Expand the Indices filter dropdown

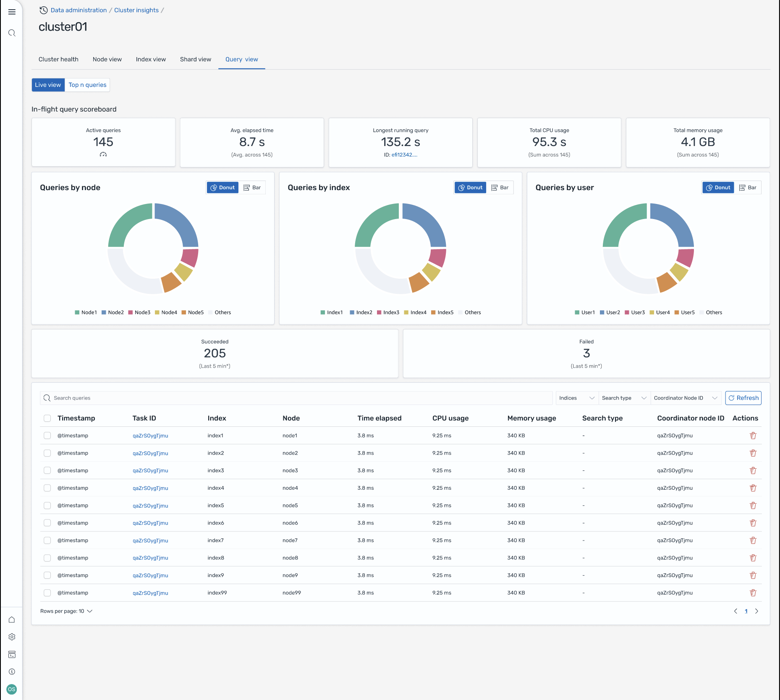point(576,398)
